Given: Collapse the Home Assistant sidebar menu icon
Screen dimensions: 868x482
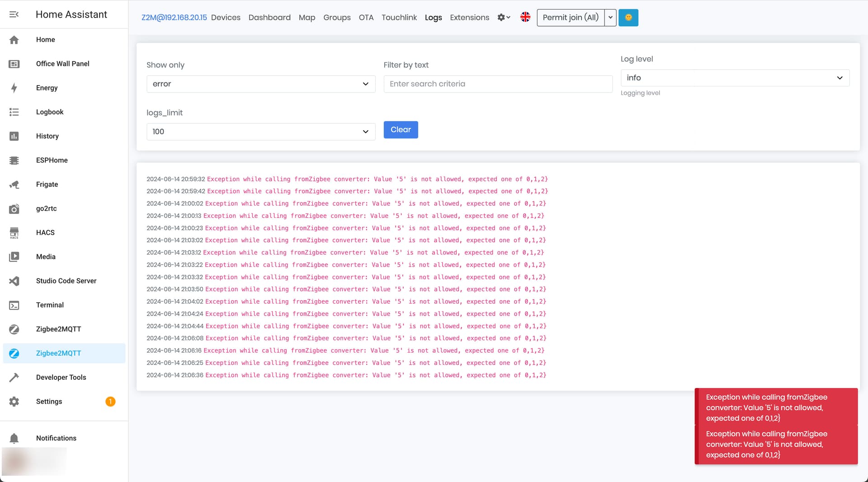Looking at the screenshot, I should coord(14,14).
